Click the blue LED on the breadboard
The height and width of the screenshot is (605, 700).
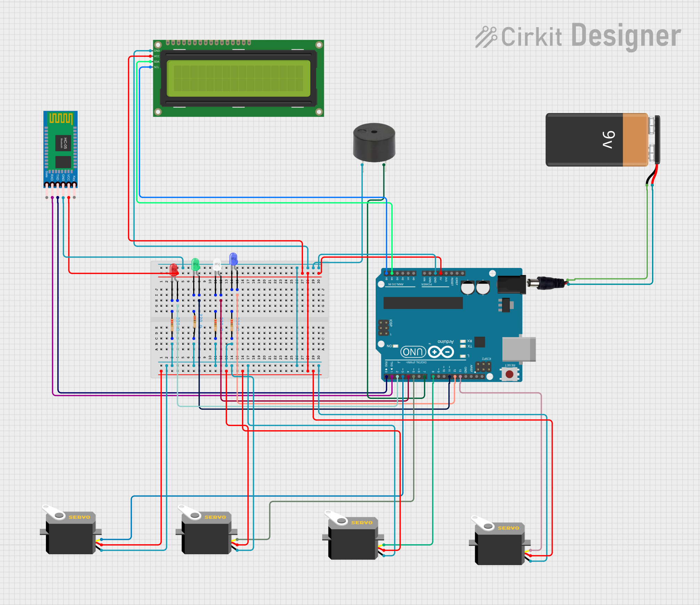pos(234,260)
